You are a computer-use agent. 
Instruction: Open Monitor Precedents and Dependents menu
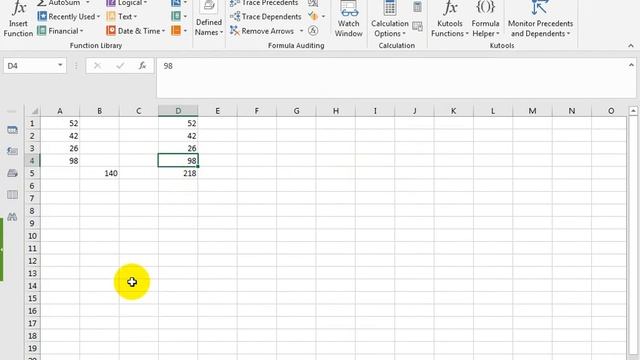point(540,19)
